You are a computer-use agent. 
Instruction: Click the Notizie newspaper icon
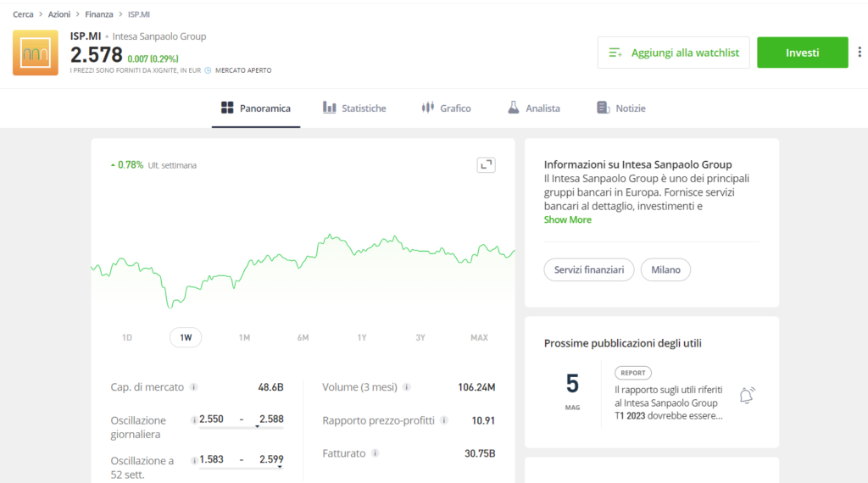[603, 108]
